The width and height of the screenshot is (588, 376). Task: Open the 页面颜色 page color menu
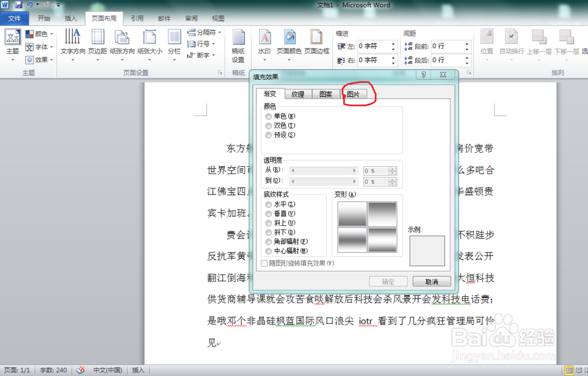289,44
